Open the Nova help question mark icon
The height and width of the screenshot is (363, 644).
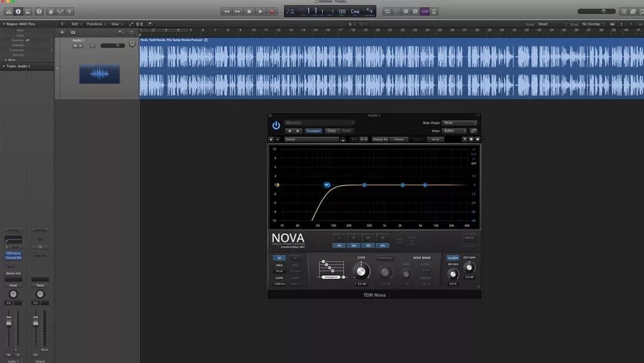tap(465, 139)
